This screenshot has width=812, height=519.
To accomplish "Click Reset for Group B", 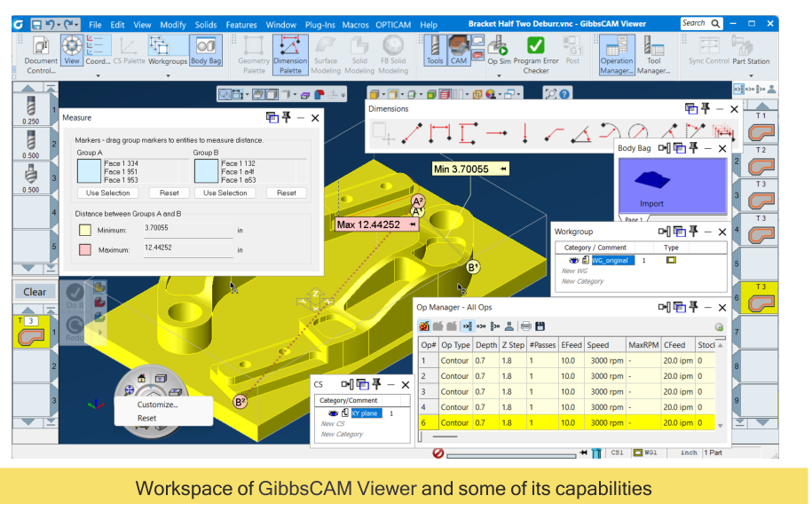I will [x=286, y=193].
